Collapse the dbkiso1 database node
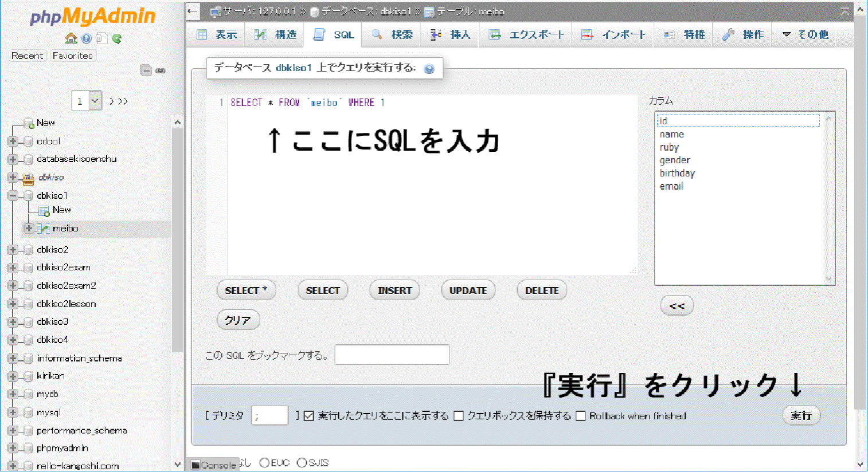Image resolution: width=868 pixels, height=472 pixels. tap(13, 195)
